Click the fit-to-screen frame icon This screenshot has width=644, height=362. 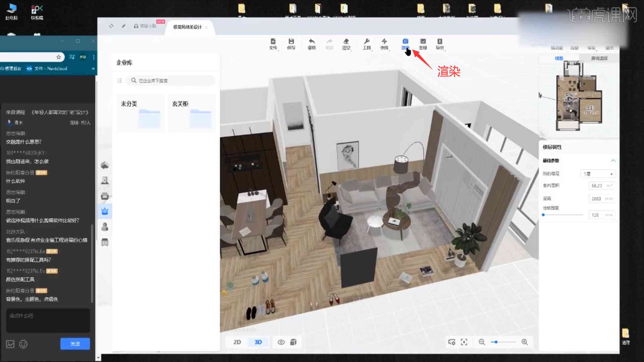click(x=464, y=342)
